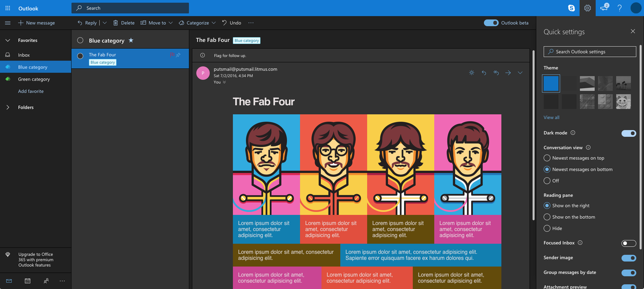Pin The Fab Four message

[x=179, y=55]
